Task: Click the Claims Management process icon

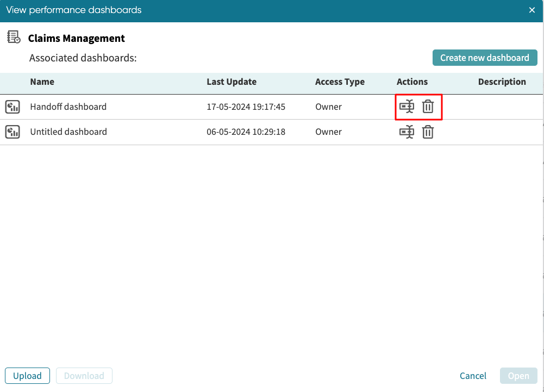Action: [14, 38]
